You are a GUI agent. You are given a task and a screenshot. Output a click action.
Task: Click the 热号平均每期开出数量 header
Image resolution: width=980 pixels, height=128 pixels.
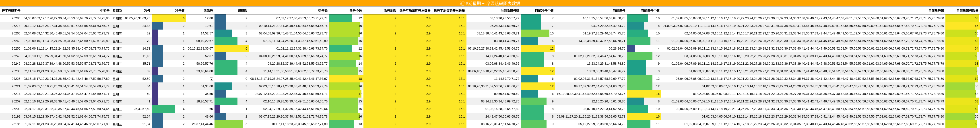pyautogui.click(x=449, y=11)
